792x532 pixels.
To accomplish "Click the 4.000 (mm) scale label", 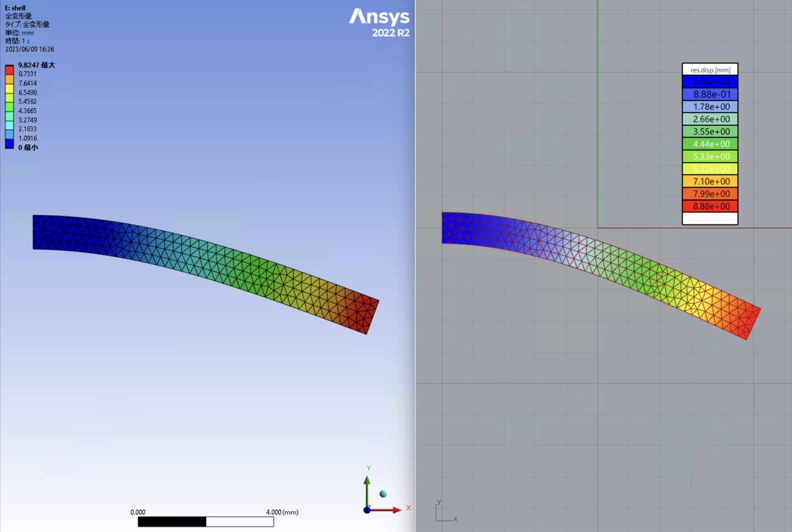I will coord(282,512).
